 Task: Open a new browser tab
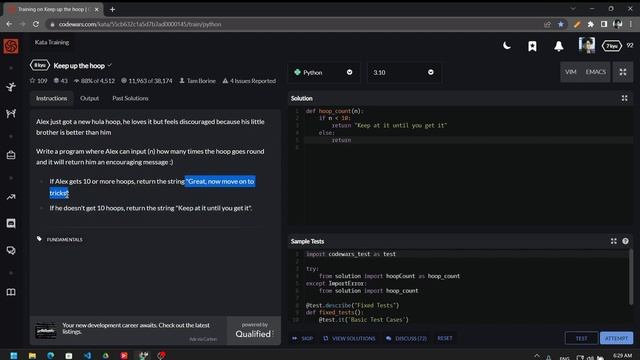pos(112,9)
